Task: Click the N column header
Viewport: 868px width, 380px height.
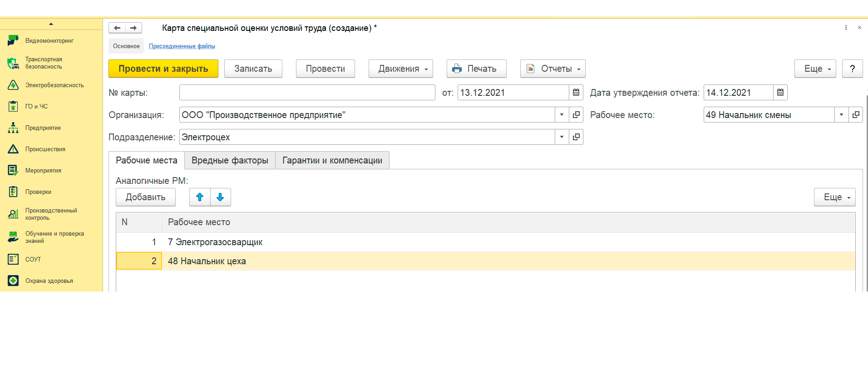Action: point(139,222)
